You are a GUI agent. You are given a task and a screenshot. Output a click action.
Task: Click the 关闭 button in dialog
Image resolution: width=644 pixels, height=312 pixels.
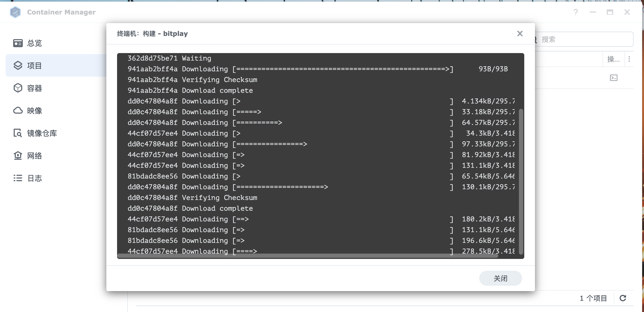click(x=500, y=278)
